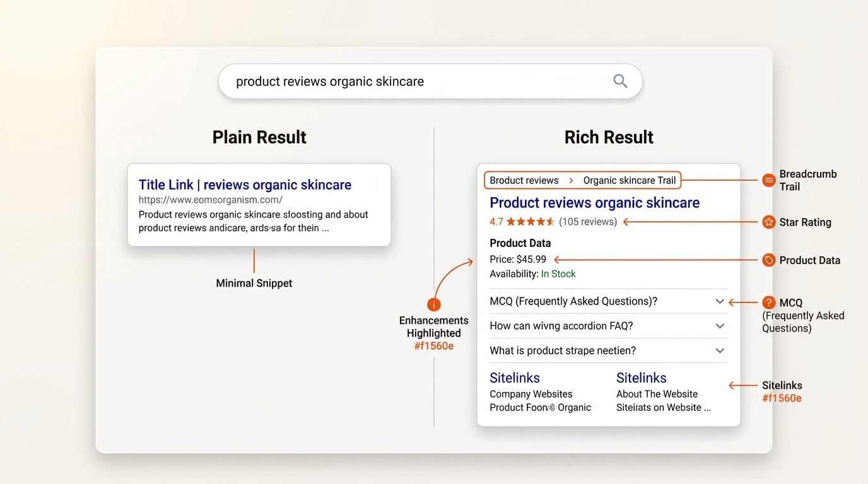Click the Product Data bold heading in the result

click(520, 243)
